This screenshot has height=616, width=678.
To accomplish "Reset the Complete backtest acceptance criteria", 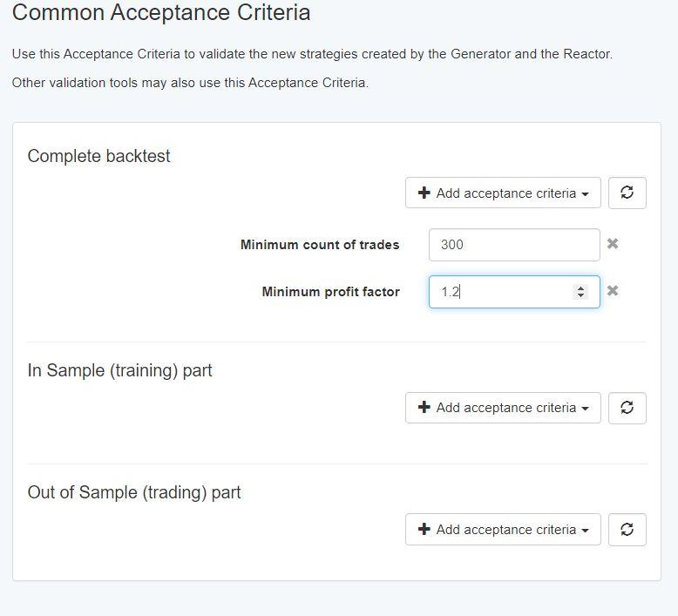I will coord(627,193).
